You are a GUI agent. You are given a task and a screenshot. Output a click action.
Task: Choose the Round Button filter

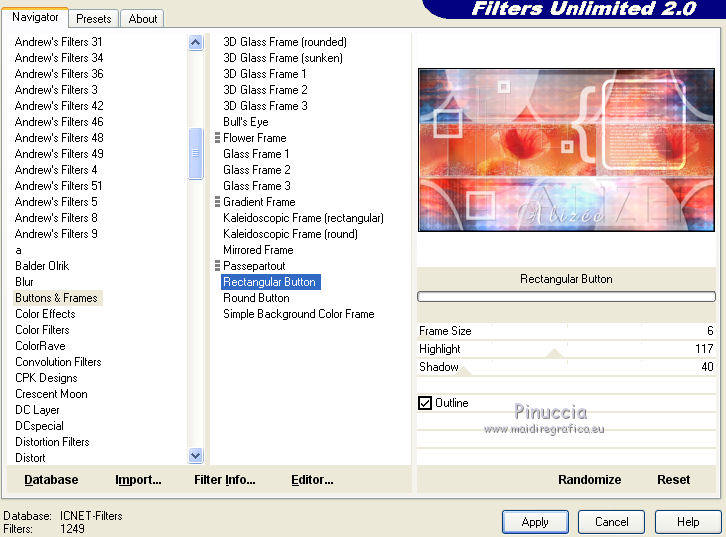(x=257, y=298)
